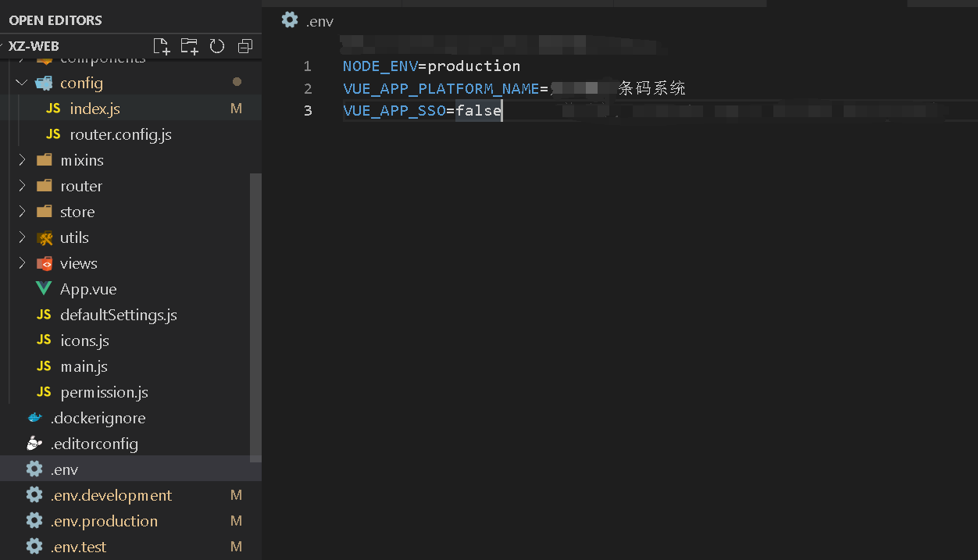Screen dimensions: 978x560
Task: Click the .editorconfig file icon
Action: click(x=34, y=444)
